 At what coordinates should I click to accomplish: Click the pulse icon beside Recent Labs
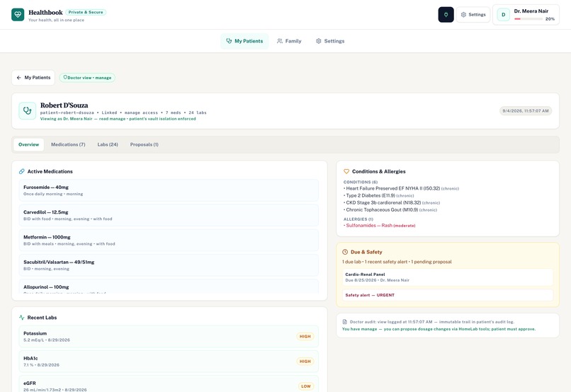point(22,318)
